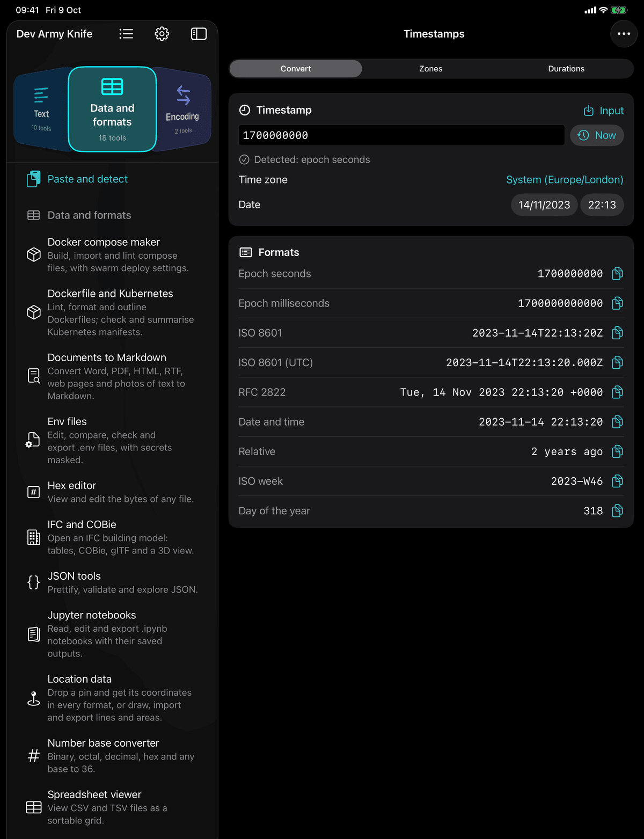Select the Text tools category card

click(x=41, y=110)
